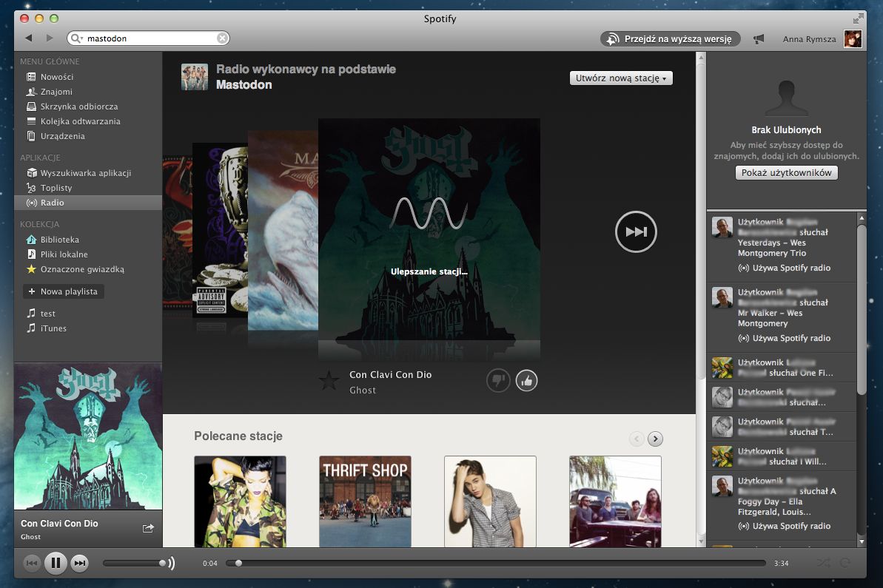
Task: Click into the mastodon search box
Action: tap(150, 38)
